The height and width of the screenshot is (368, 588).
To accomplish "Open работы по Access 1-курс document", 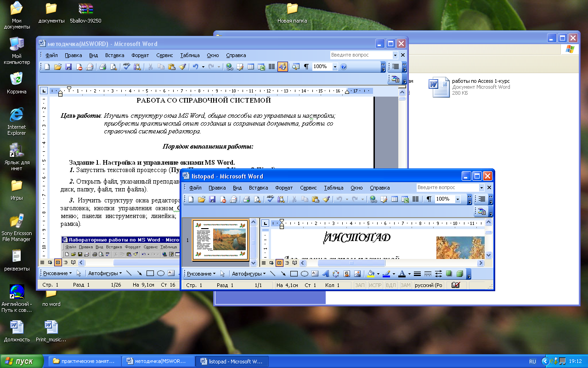I will point(469,87).
